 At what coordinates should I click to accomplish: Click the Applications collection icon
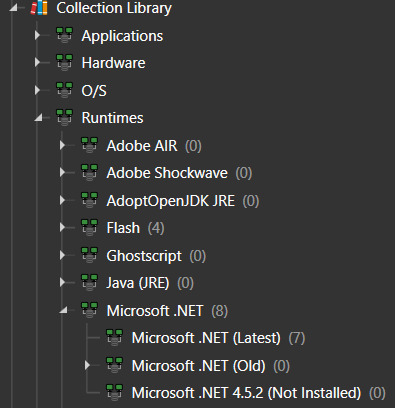(64, 35)
